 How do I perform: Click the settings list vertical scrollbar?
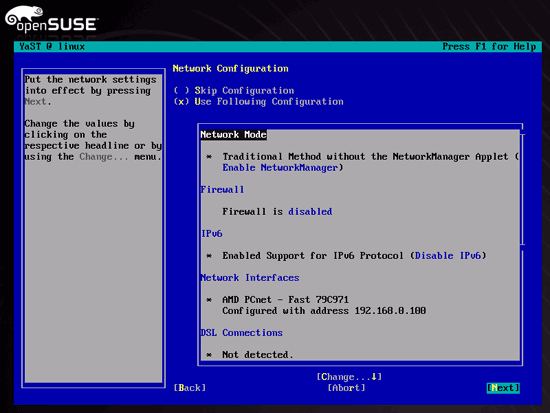522,189
